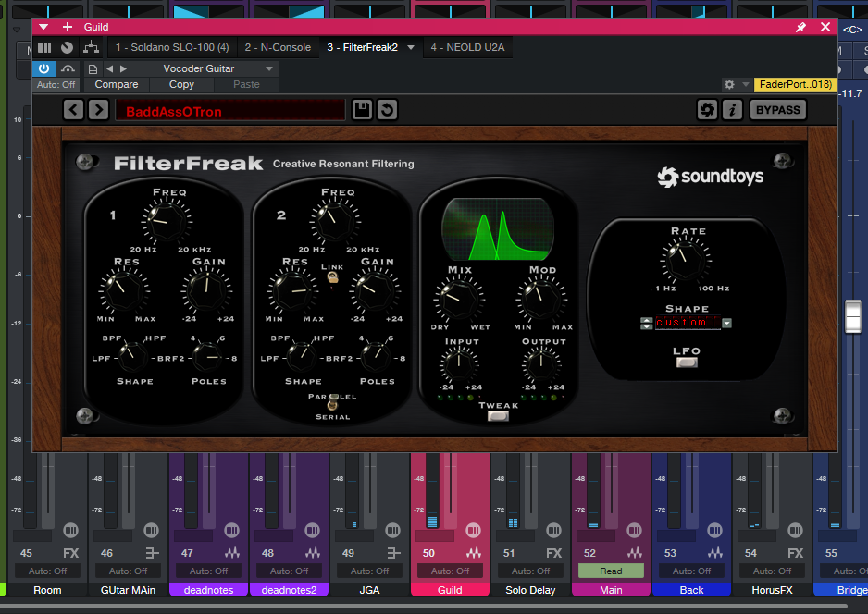Click the FX icon on channel 51 Solo Delay

pos(554,553)
